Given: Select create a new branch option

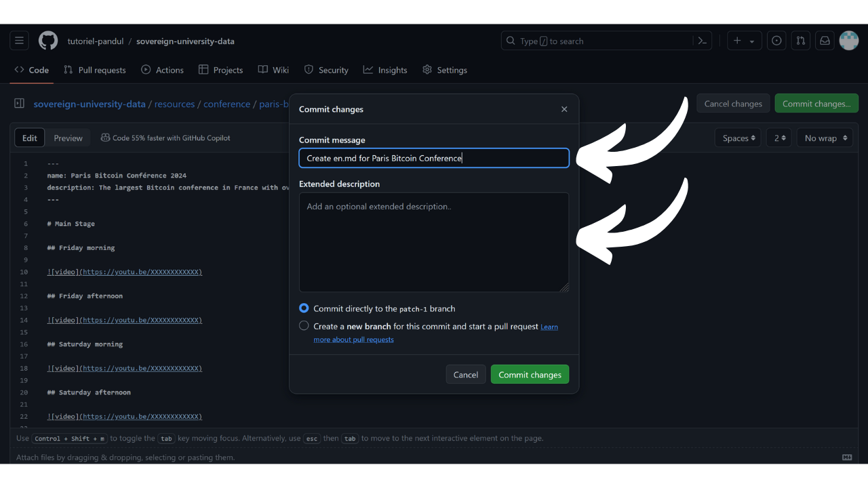Looking at the screenshot, I should point(304,326).
